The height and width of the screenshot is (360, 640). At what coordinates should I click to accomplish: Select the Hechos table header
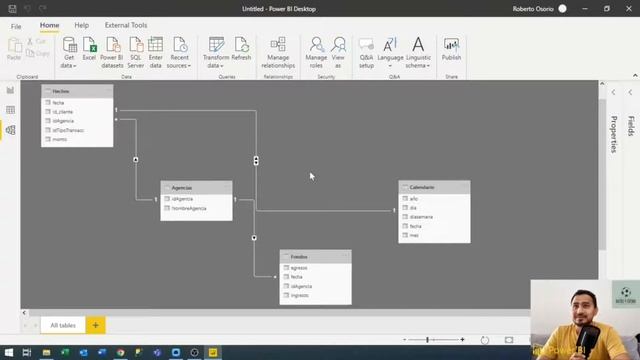pos(77,91)
